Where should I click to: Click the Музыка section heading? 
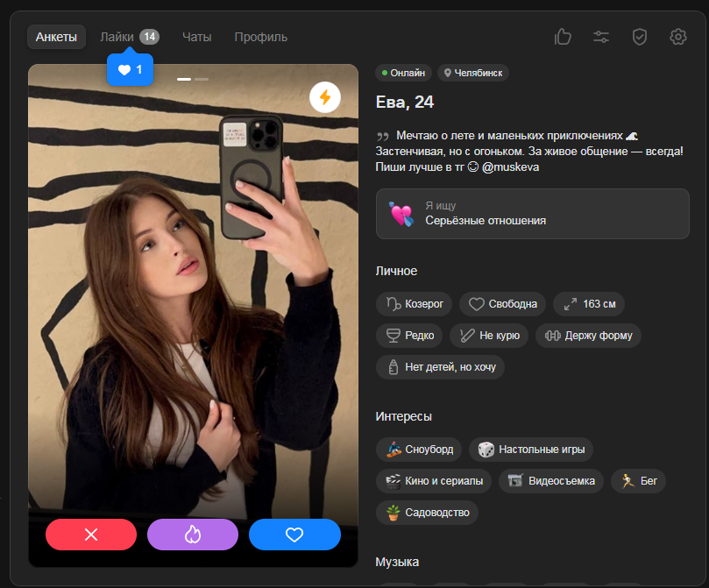coord(397,562)
